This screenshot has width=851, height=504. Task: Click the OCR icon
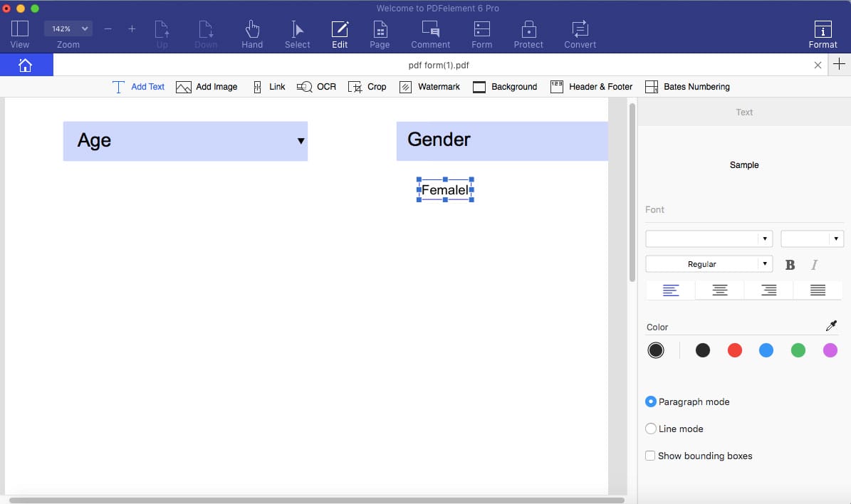305,87
